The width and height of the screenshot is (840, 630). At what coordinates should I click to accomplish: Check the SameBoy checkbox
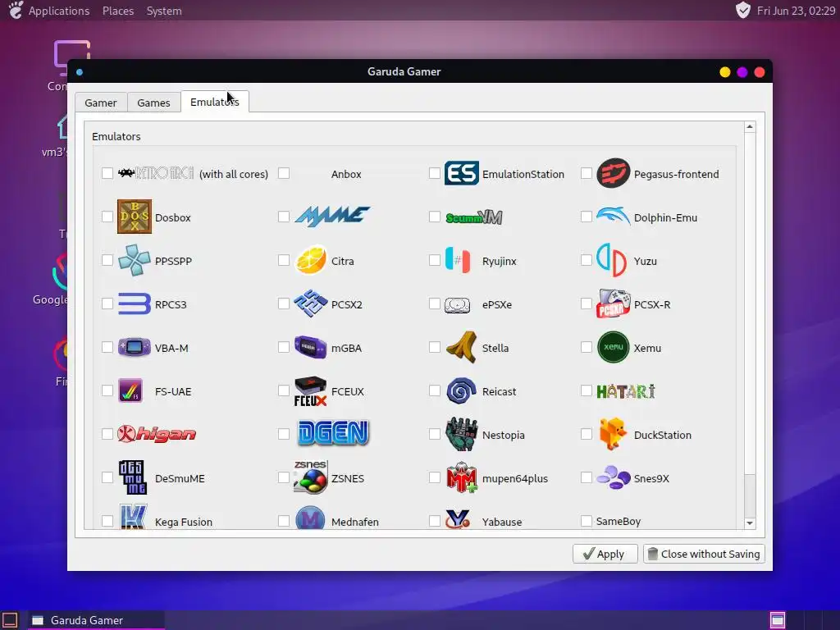(587, 521)
